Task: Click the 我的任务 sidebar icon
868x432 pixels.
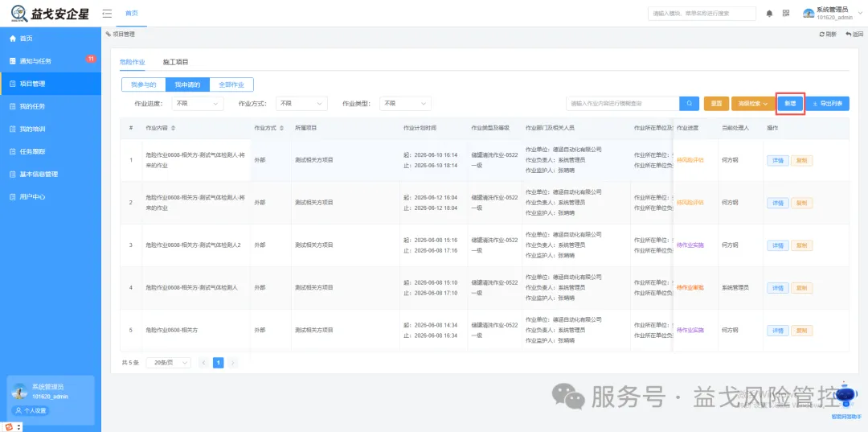Action: click(x=13, y=106)
